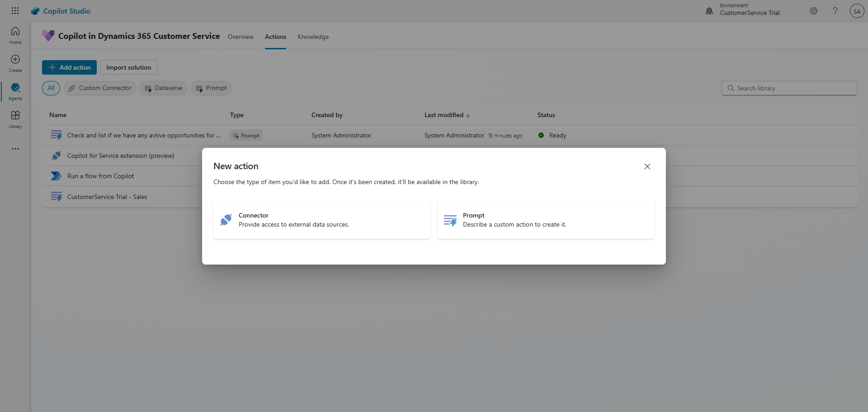Click the Import solution button
This screenshot has height=412, width=868.
click(x=128, y=67)
